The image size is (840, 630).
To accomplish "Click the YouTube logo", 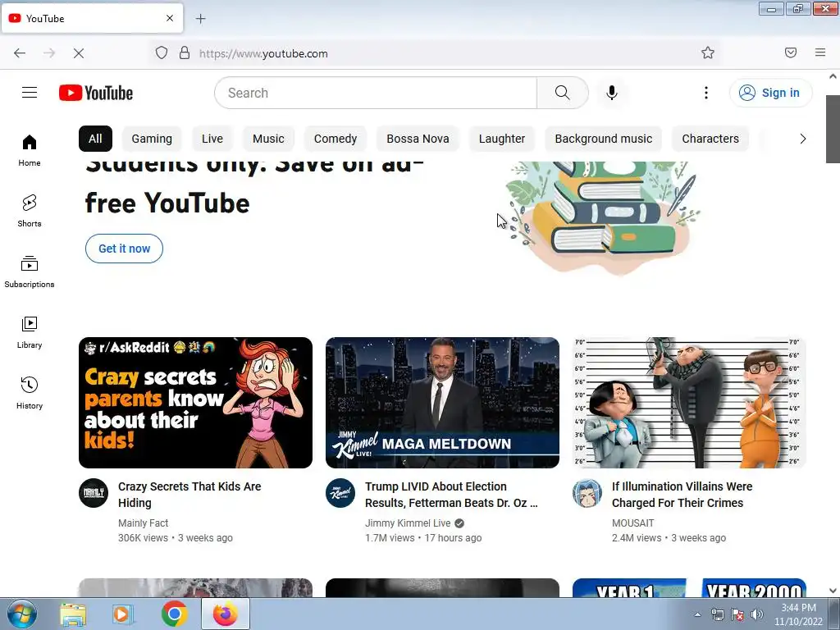I will pos(96,93).
